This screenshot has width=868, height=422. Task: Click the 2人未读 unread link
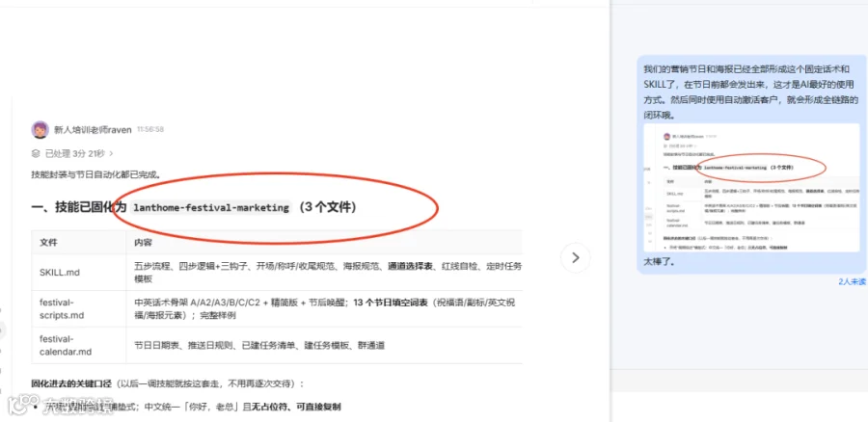click(852, 281)
